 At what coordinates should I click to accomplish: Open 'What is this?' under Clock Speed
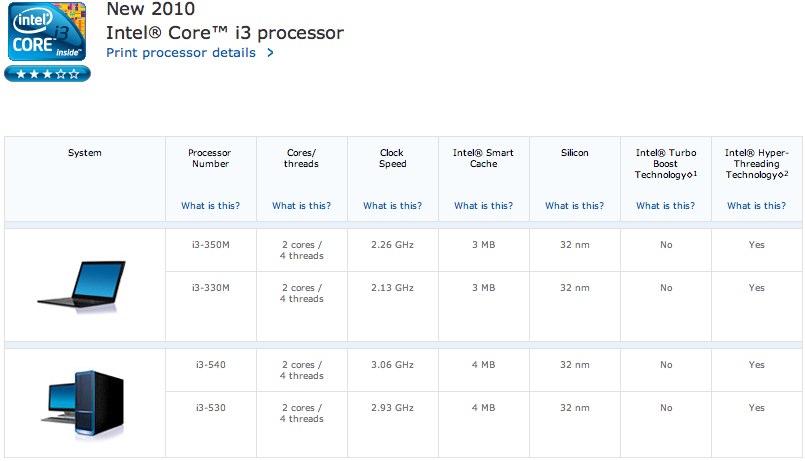[392, 206]
